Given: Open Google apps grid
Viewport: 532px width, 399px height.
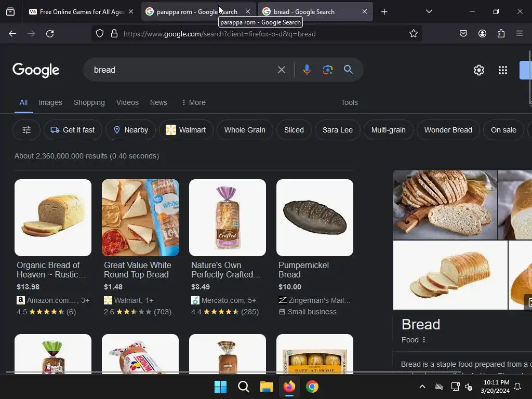Looking at the screenshot, I should click(x=503, y=70).
